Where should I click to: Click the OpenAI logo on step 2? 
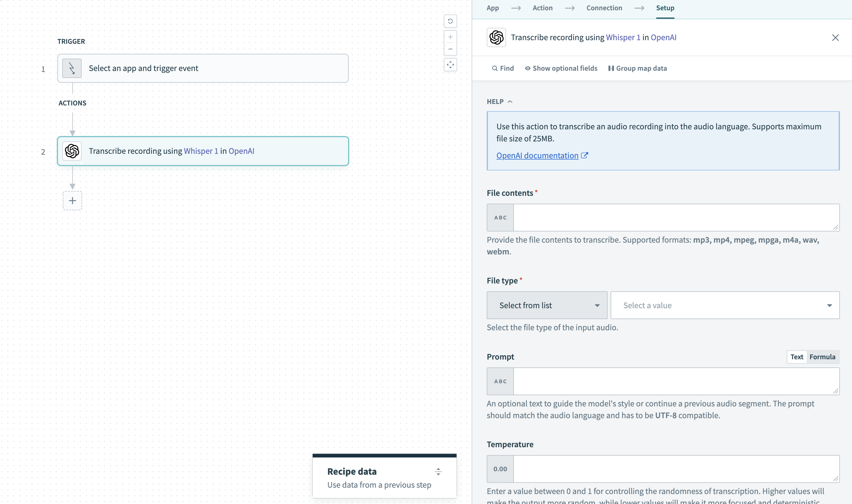pos(72,151)
